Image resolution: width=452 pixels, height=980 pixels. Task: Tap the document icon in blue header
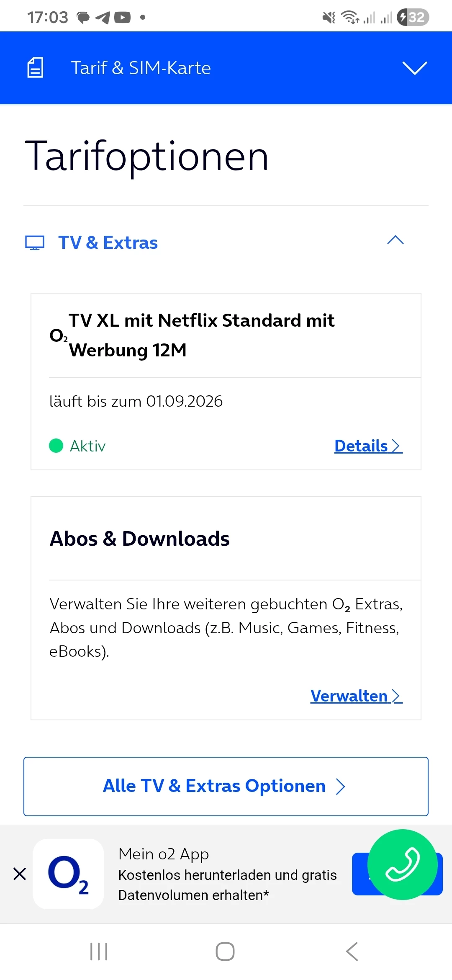[35, 68]
